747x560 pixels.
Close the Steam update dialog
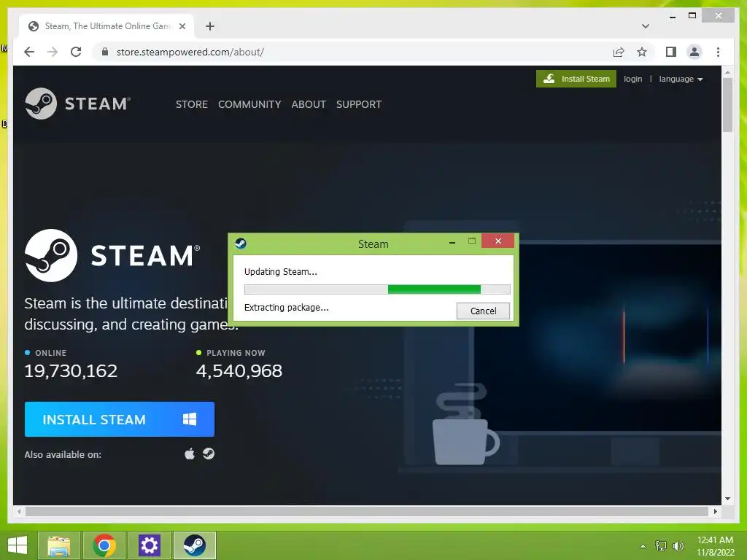(498, 241)
